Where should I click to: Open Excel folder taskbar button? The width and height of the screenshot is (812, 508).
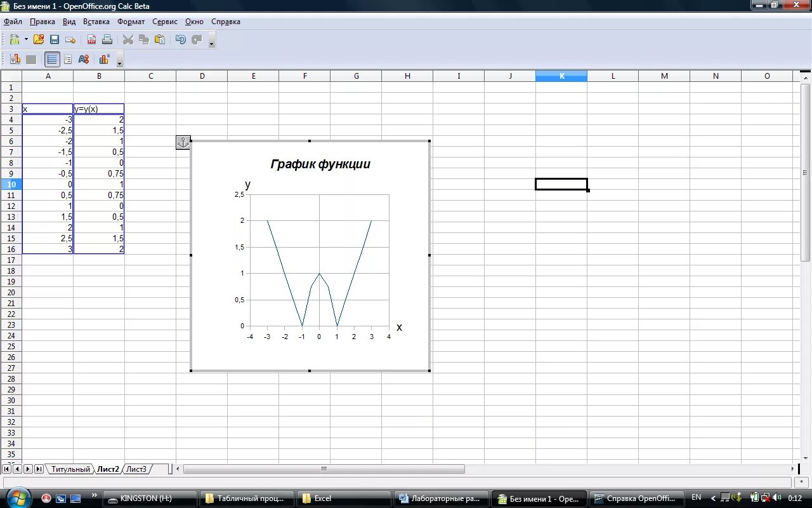pos(345,498)
